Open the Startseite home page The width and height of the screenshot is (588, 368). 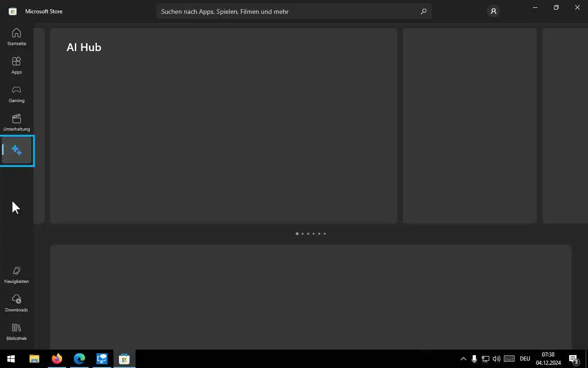[x=17, y=37]
